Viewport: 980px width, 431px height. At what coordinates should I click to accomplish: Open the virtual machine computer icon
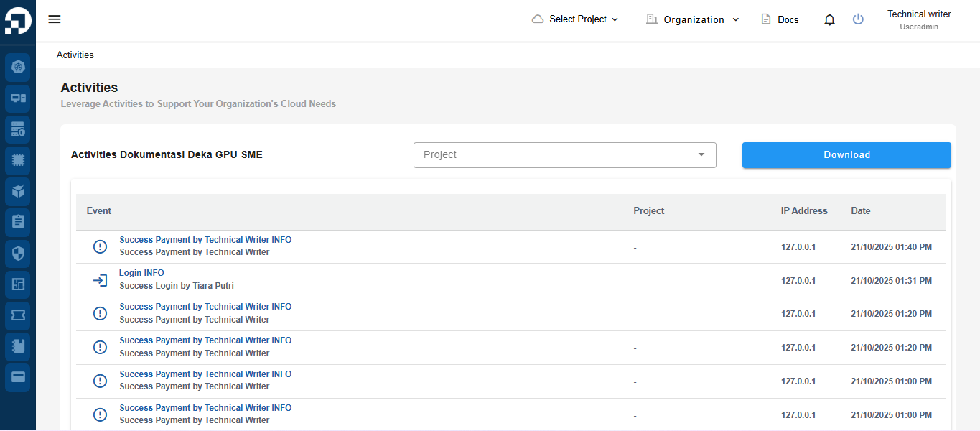pos(18,98)
